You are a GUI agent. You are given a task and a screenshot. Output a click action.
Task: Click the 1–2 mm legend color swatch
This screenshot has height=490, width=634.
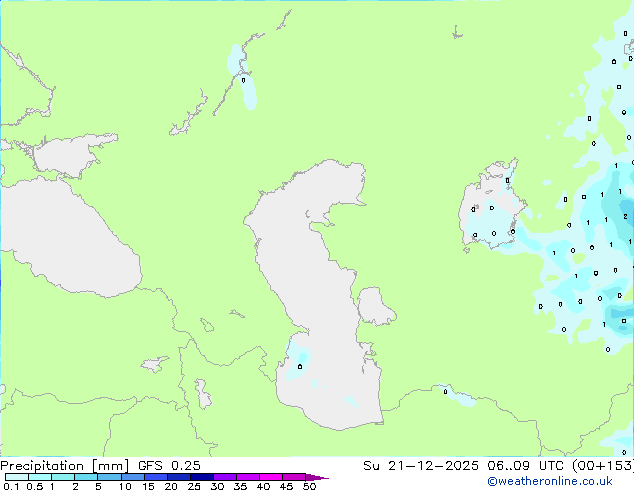click(63, 477)
